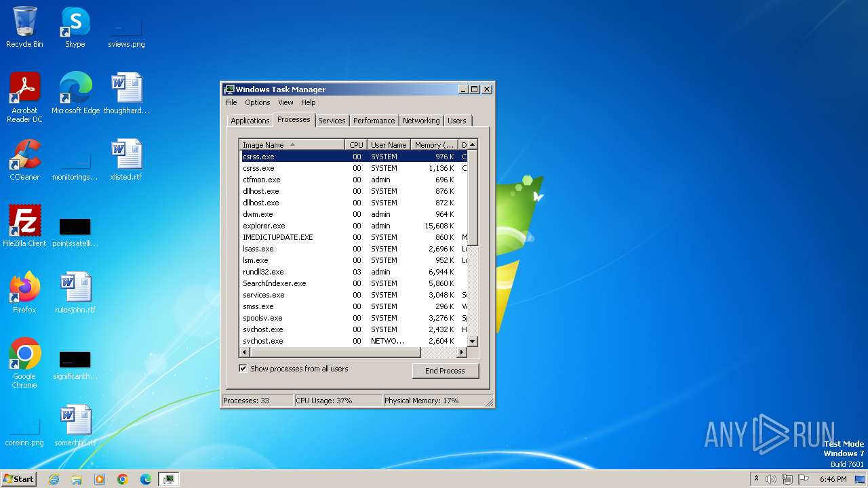The image size is (868, 488).
Task: Sort by User Name column header
Action: (389, 144)
